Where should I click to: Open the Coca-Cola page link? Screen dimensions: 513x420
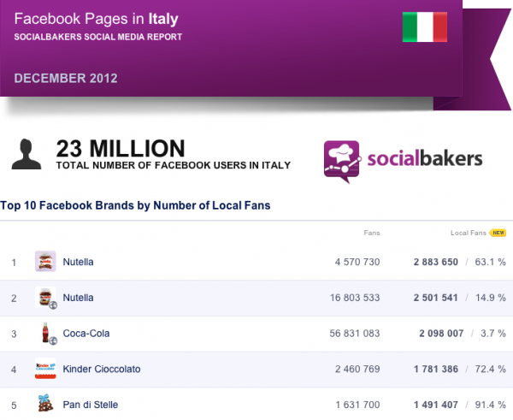[x=86, y=334]
